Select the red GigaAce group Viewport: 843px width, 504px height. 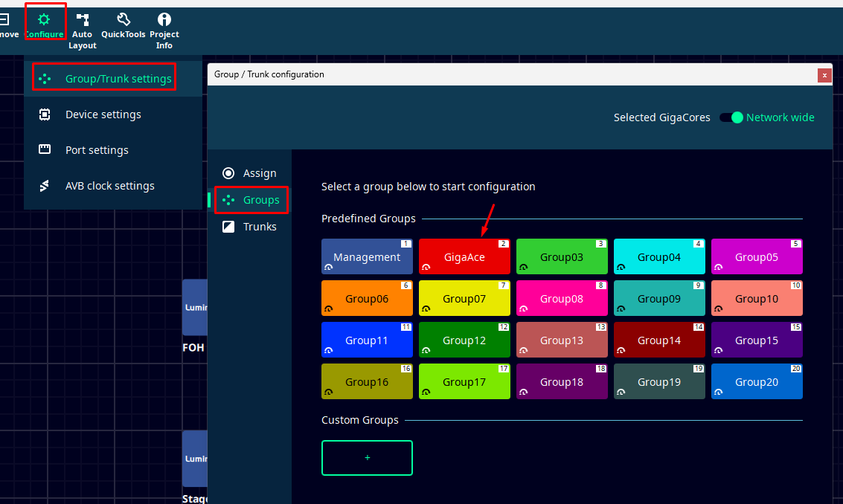(464, 257)
